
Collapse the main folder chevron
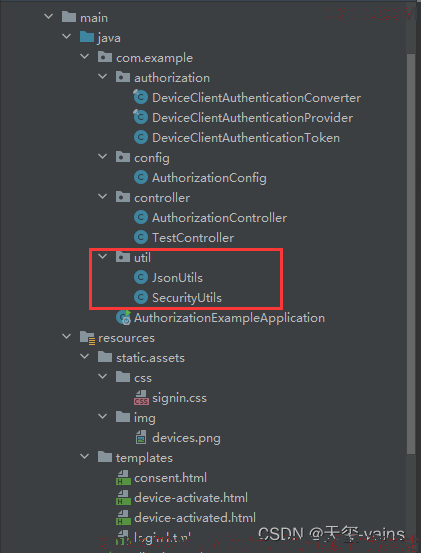click(x=49, y=17)
